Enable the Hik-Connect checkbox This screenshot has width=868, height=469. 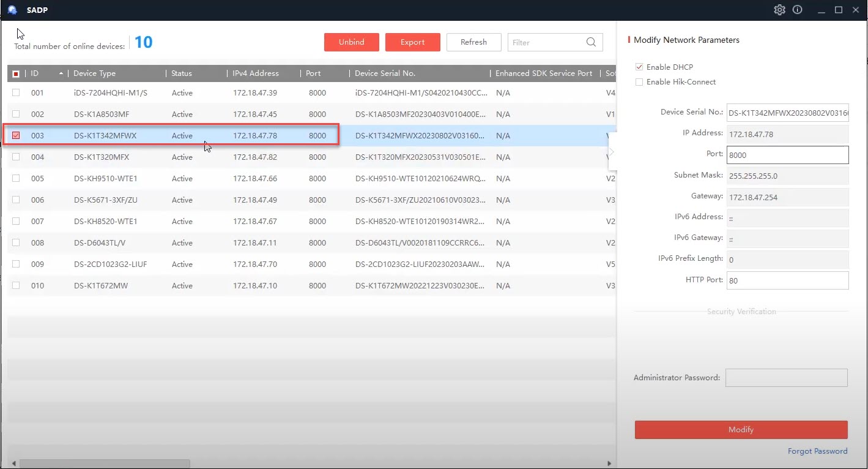click(x=639, y=82)
